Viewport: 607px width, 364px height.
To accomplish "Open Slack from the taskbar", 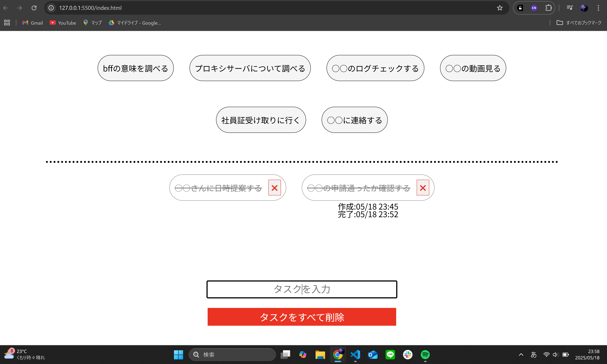I will click(408, 354).
